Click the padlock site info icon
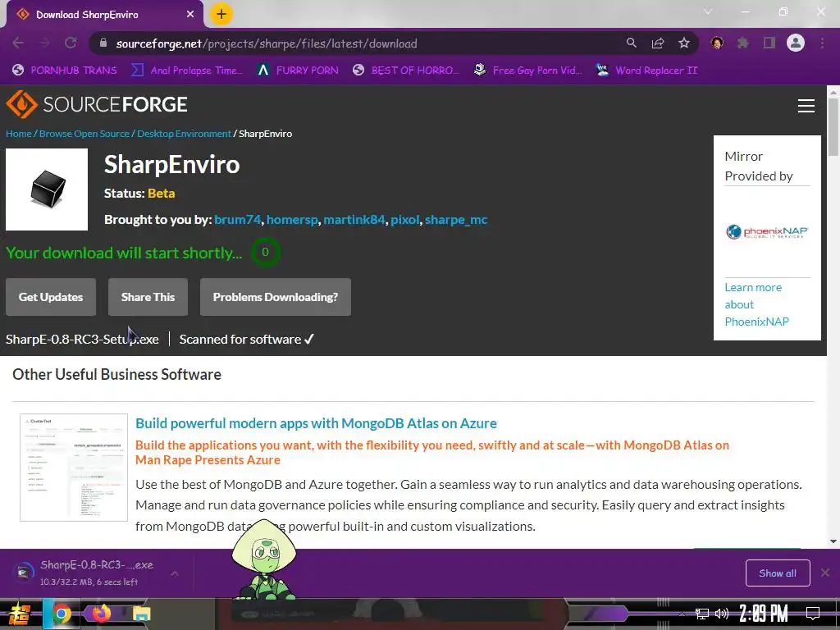 pyautogui.click(x=103, y=43)
